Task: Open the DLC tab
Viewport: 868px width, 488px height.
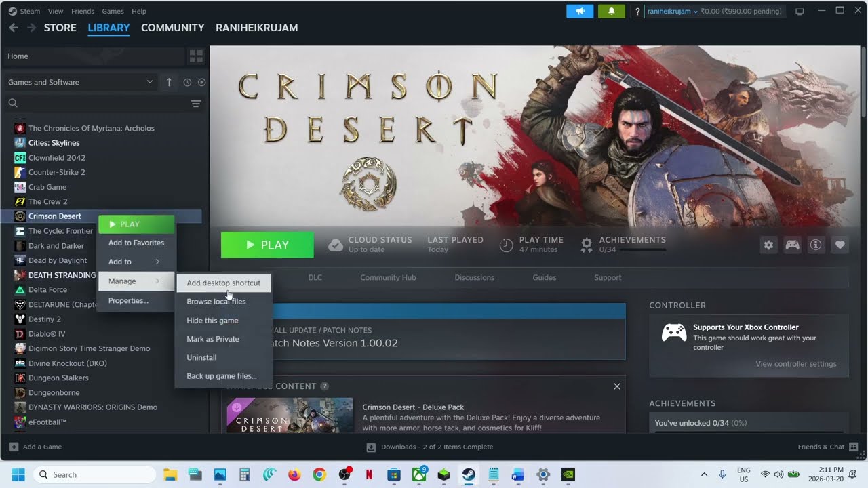Action: coord(315,277)
